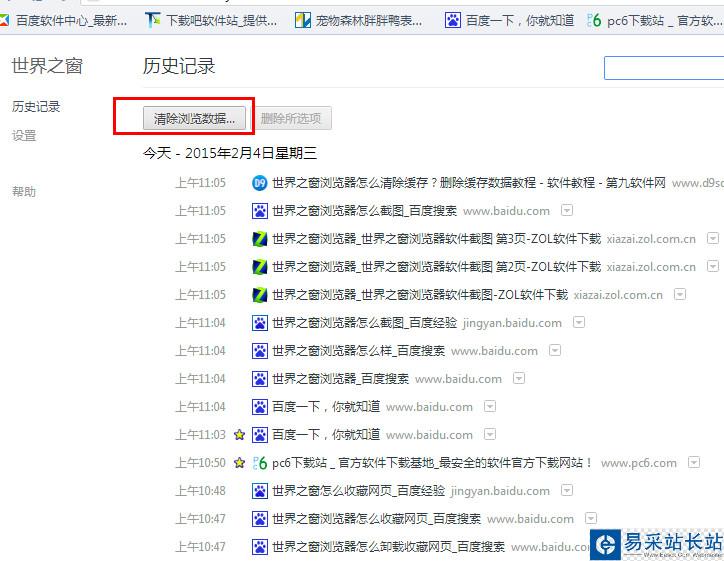This screenshot has width=724, height=561.
Task: Open history link 世界之窗浏览器怎么截图_百度经验
Action: click(364, 323)
